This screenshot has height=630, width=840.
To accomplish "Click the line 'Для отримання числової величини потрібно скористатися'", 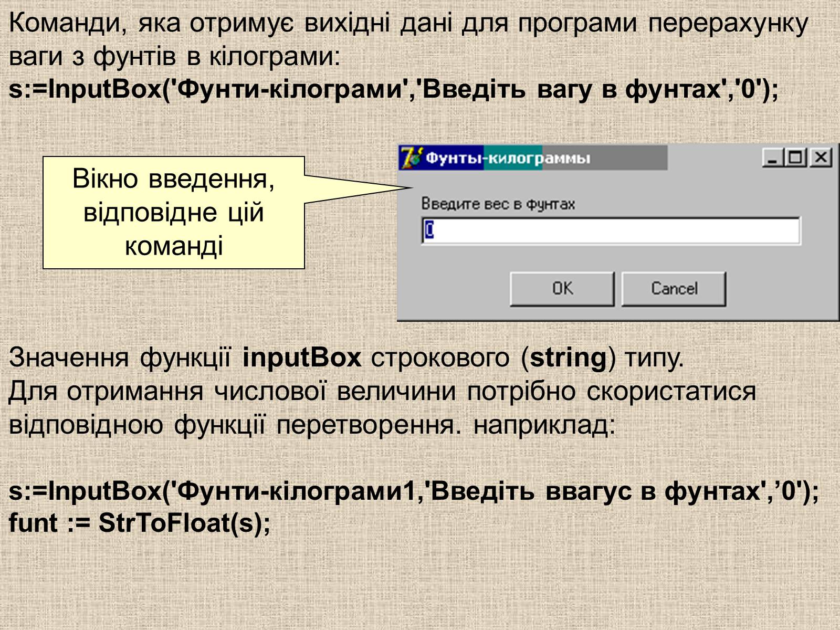I will 382,391.
